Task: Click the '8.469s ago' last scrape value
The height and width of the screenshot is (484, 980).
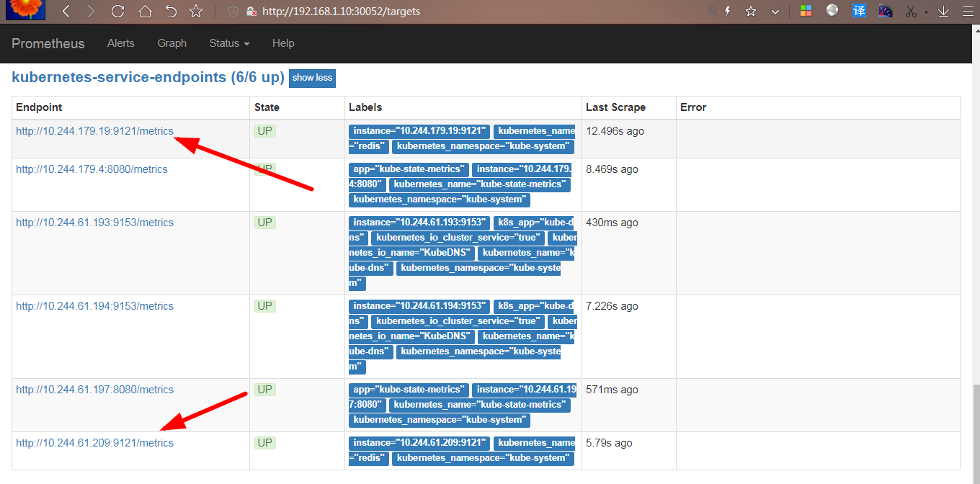Action: (612, 169)
